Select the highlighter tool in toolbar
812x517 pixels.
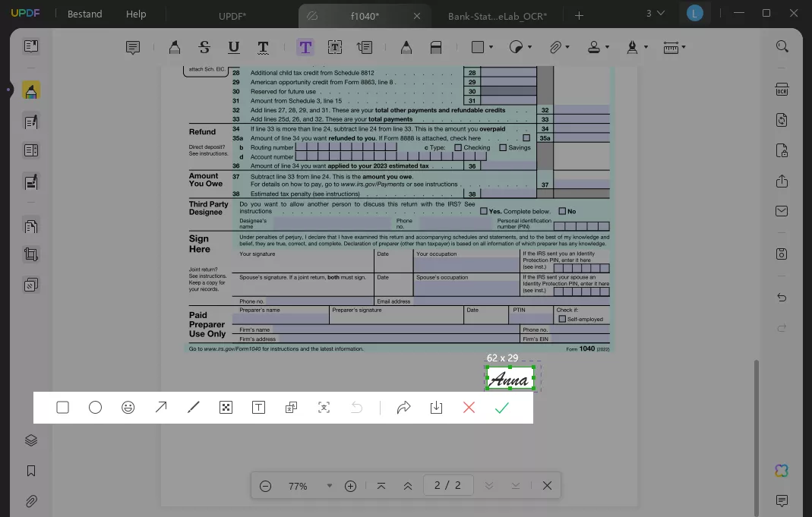pyautogui.click(x=175, y=48)
